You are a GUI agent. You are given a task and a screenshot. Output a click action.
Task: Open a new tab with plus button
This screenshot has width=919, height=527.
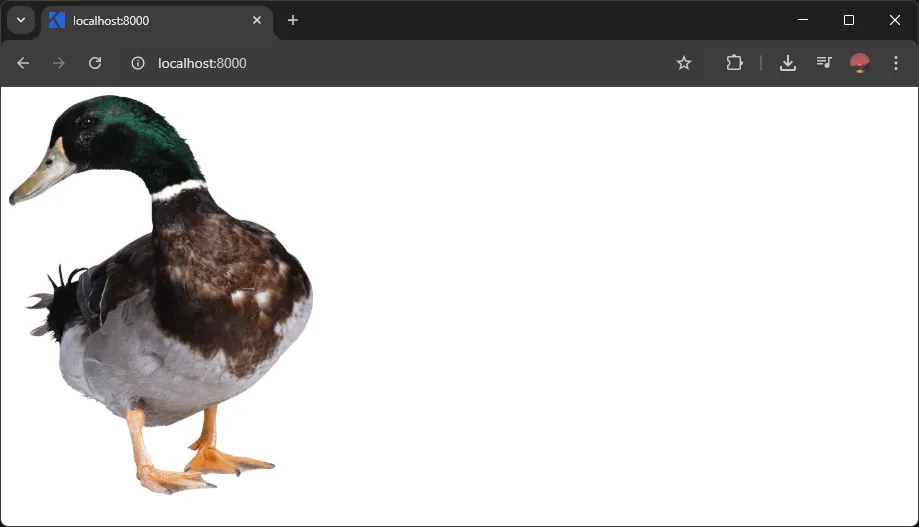[293, 20]
